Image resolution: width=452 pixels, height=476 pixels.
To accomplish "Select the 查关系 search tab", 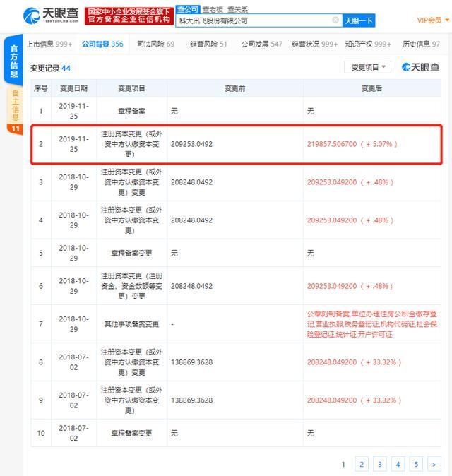I will [238, 9].
